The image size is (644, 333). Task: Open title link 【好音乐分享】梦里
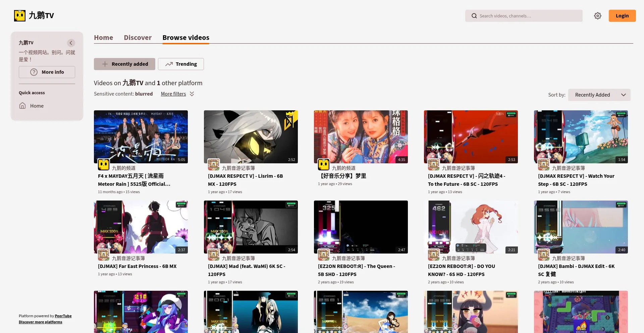click(x=342, y=176)
